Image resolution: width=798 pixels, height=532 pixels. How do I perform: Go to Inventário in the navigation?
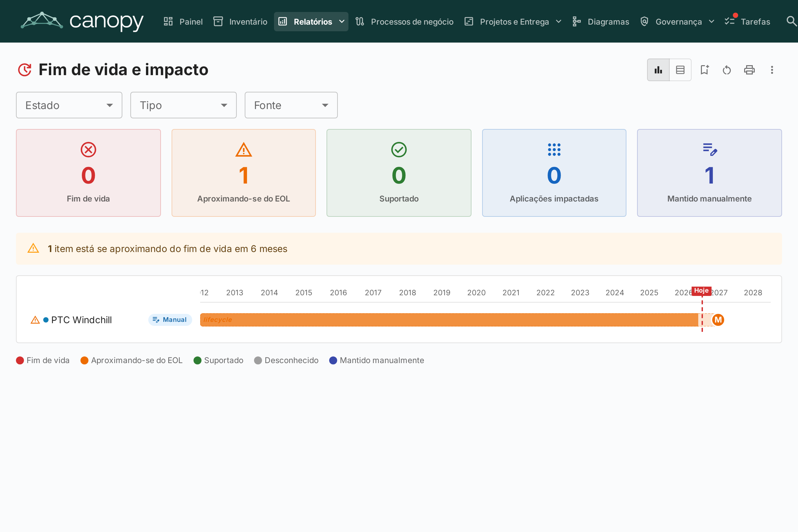[x=240, y=22]
